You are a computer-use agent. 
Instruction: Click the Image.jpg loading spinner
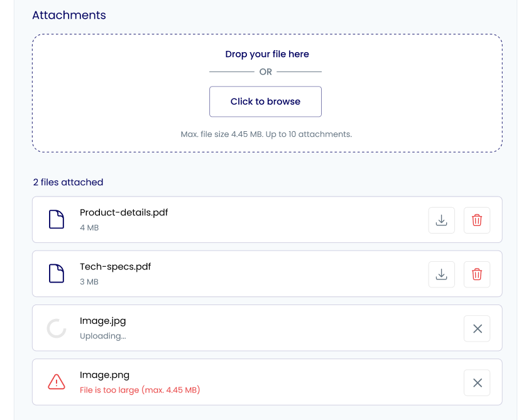(56, 328)
